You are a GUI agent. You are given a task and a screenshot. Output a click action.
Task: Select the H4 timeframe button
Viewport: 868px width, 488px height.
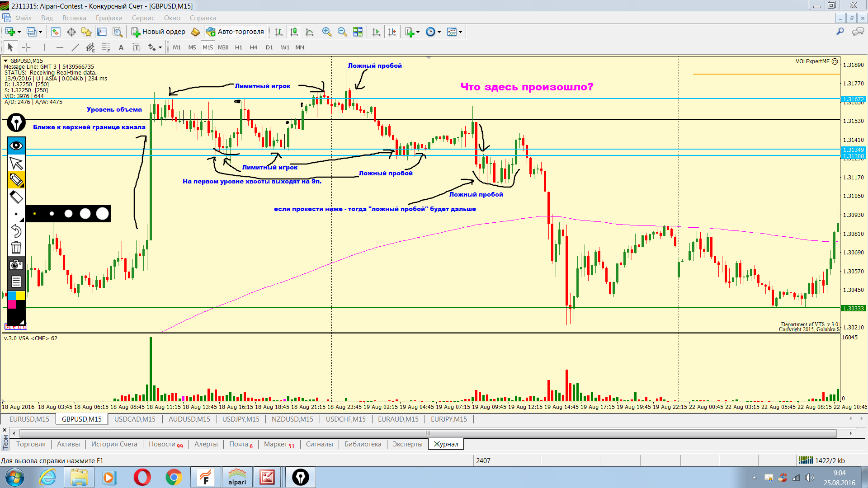click(x=253, y=47)
